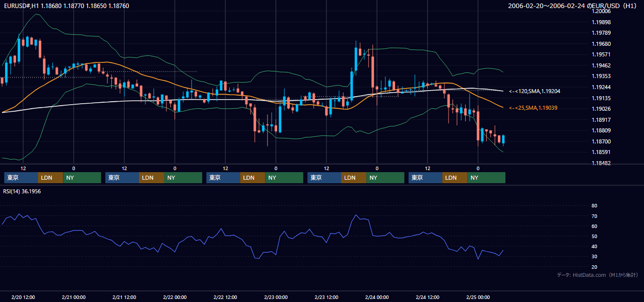Click RSI scale value 20

point(594,267)
